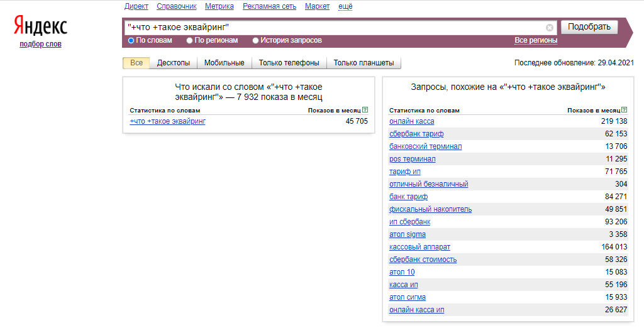Open the 'атол sigma' query link
This screenshot has height=328, width=644.
408,234
